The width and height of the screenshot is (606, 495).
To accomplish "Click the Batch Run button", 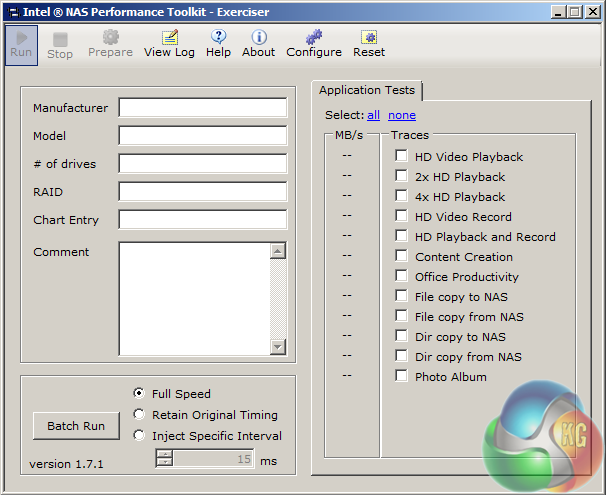I will point(76,426).
